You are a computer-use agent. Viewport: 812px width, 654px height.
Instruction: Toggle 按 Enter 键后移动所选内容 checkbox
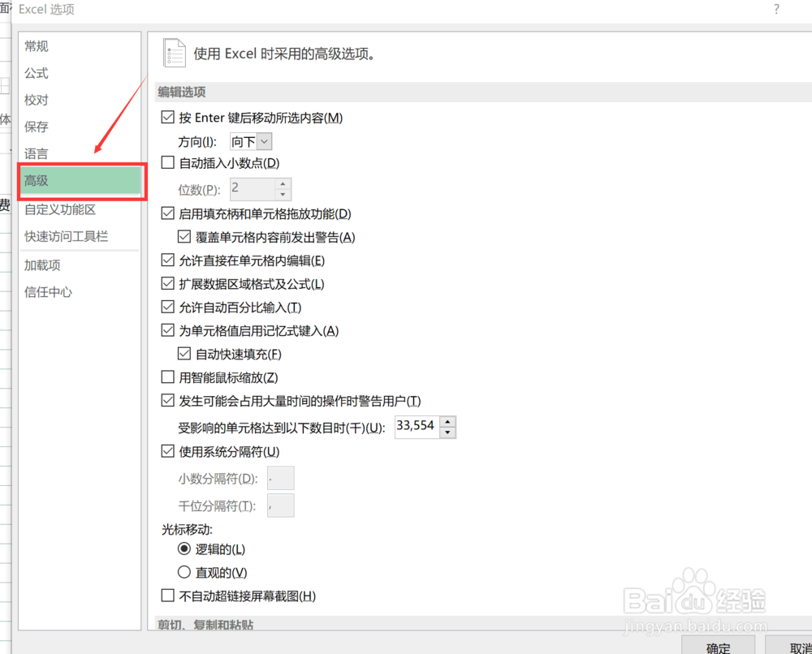[168, 118]
